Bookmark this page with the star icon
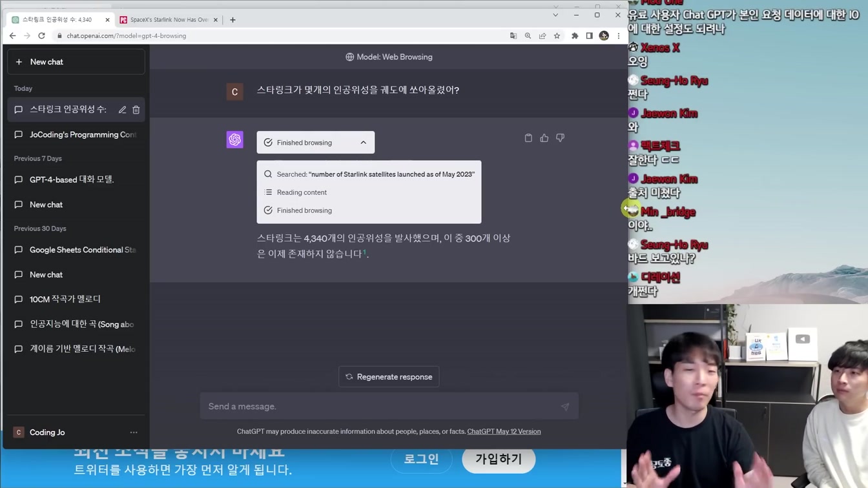The image size is (868, 488). [557, 36]
